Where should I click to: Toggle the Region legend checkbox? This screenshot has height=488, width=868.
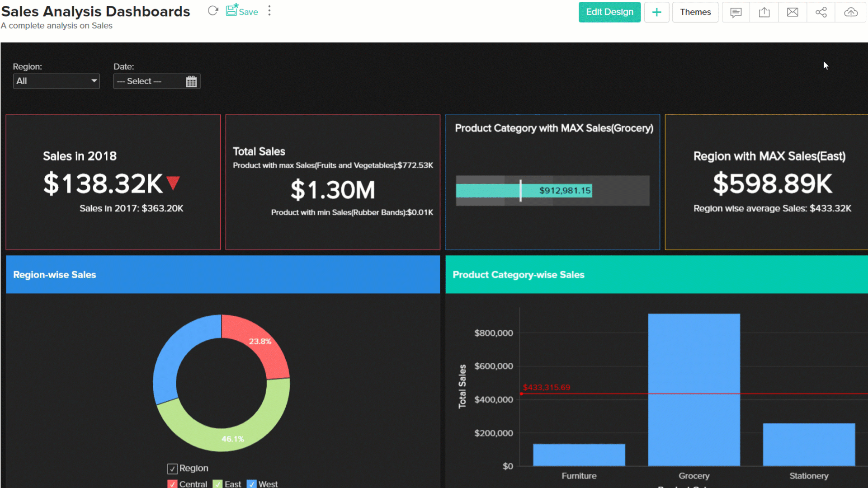pyautogui.click(x=172, y=469)
